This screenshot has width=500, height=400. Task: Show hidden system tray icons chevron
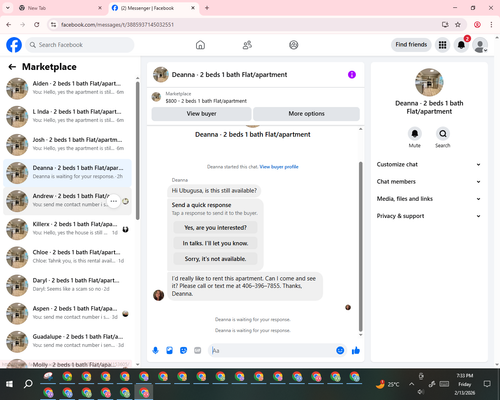point(412,384)
